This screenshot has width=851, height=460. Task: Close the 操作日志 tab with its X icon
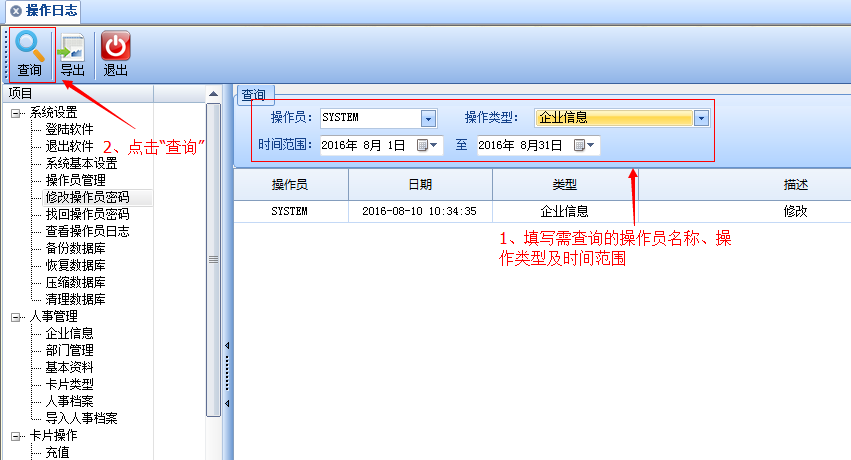click(x=15, y=11)
